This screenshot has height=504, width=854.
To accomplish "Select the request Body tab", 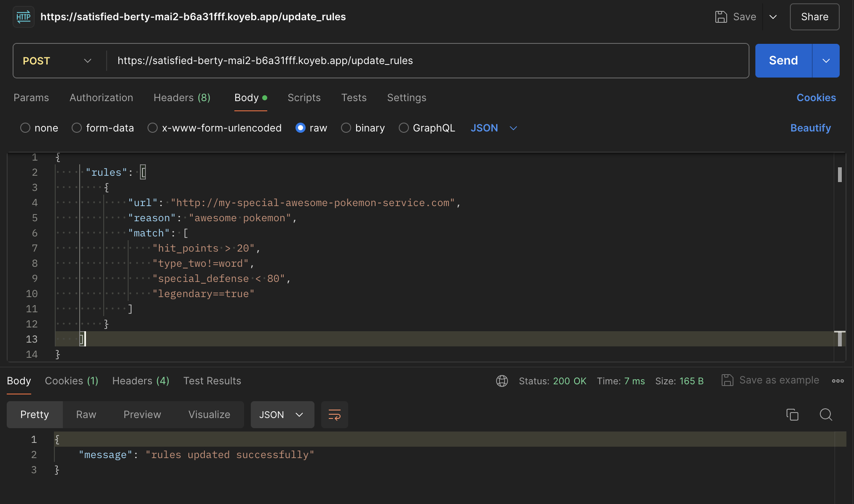I will click(x=250, y=98).
